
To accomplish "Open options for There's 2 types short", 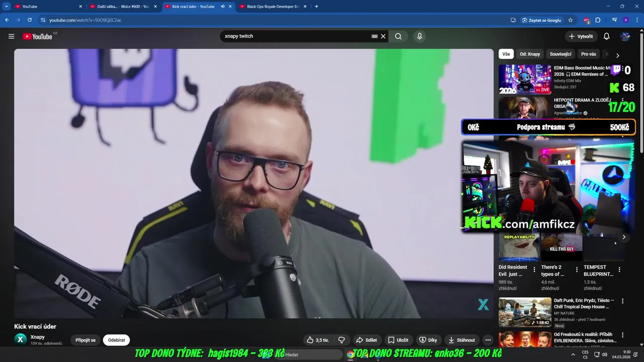I will tap(577, 270).
